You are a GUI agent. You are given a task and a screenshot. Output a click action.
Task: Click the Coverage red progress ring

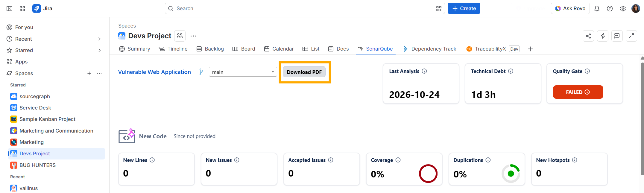coord(428,174)
